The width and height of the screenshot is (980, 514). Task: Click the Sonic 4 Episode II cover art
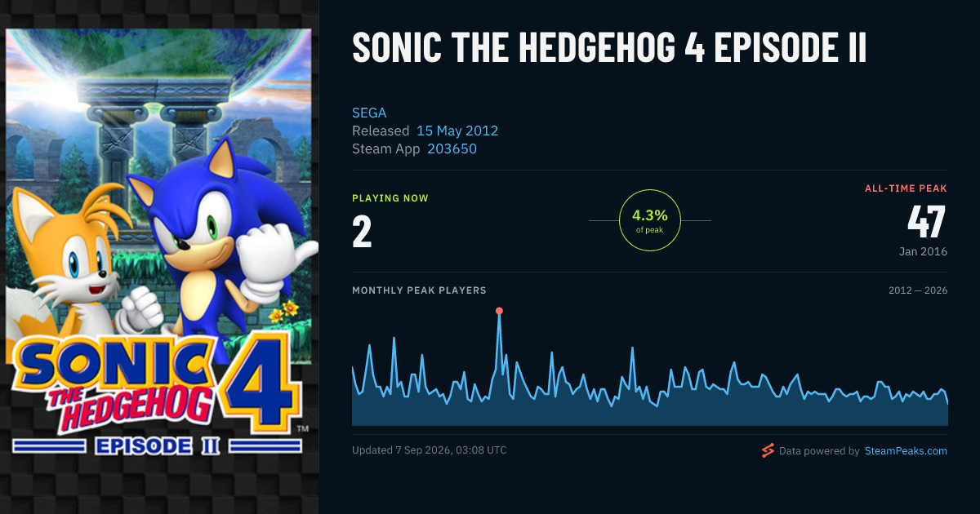158,242
